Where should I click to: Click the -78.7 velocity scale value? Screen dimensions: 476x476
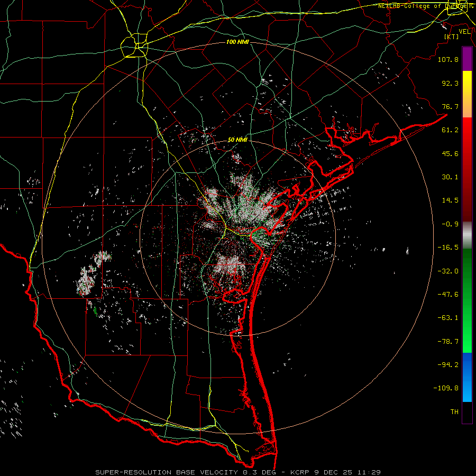pyautogui.click(x=448, y=342)
